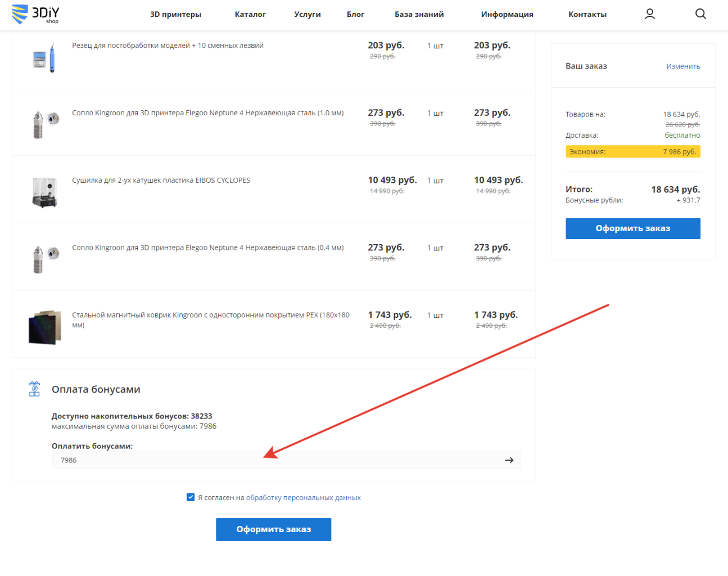This screenshot has width=728, height=576.
Task: Open the model cutter tool thumbnail
Action: [44, 58]
